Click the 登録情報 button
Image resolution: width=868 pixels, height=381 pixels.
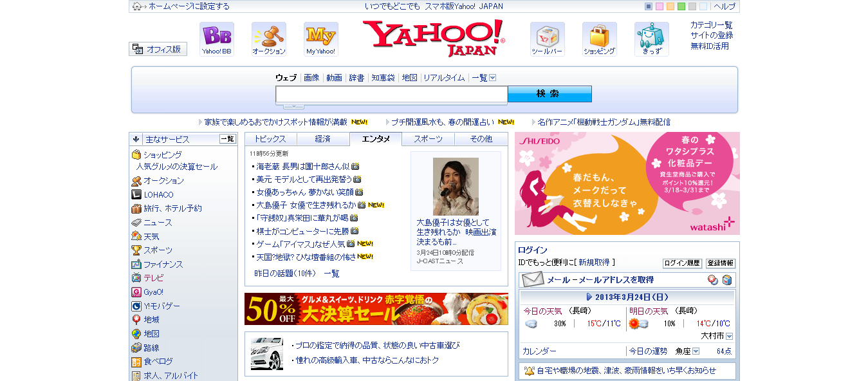721,263
